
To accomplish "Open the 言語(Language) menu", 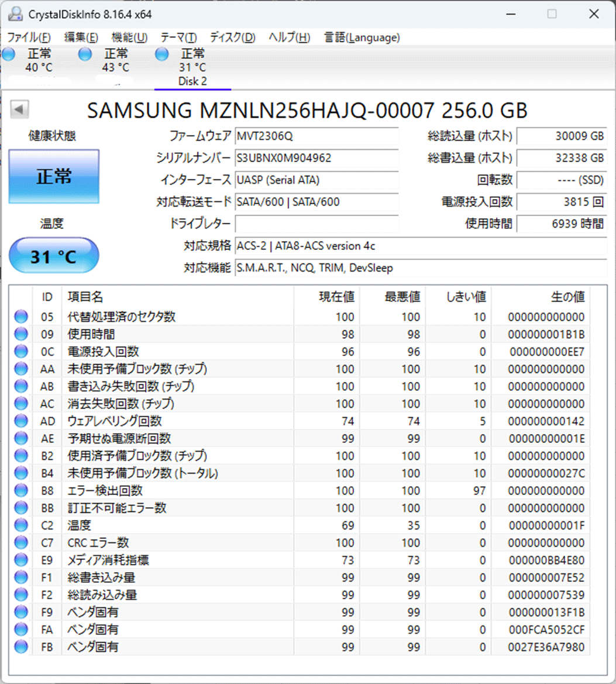I will 362,37.
